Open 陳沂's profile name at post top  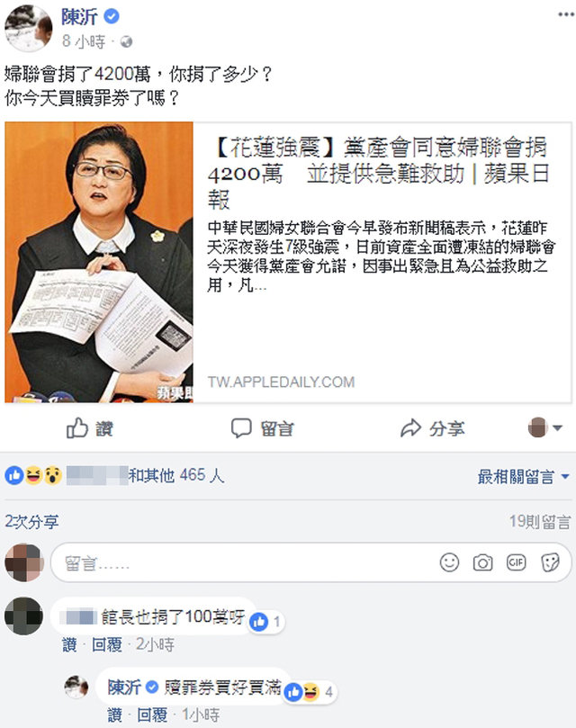(79, 17)
